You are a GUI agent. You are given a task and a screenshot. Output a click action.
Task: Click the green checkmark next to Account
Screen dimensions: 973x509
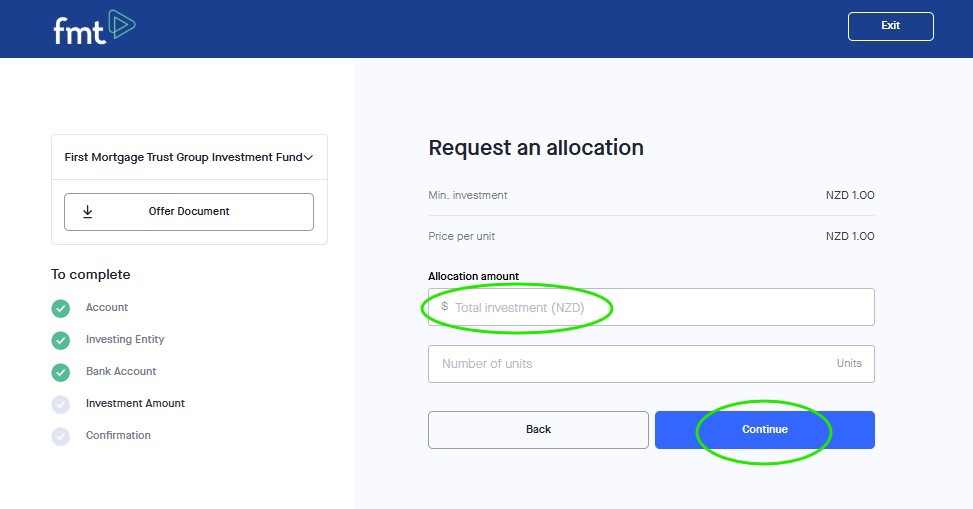coord(61,308)
